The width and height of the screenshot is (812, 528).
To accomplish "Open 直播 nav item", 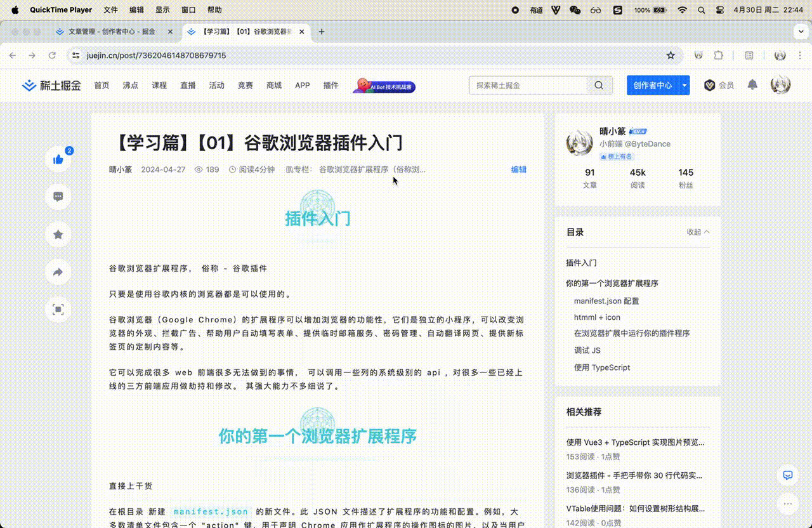I will 188,85.
